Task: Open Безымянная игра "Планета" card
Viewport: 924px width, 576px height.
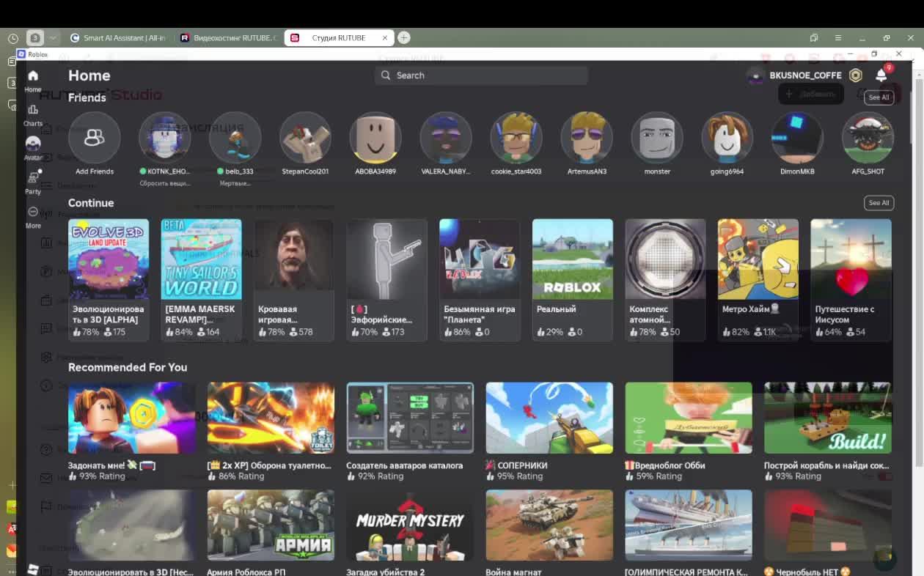Action: pyautogui.click(x=480, y=279)
